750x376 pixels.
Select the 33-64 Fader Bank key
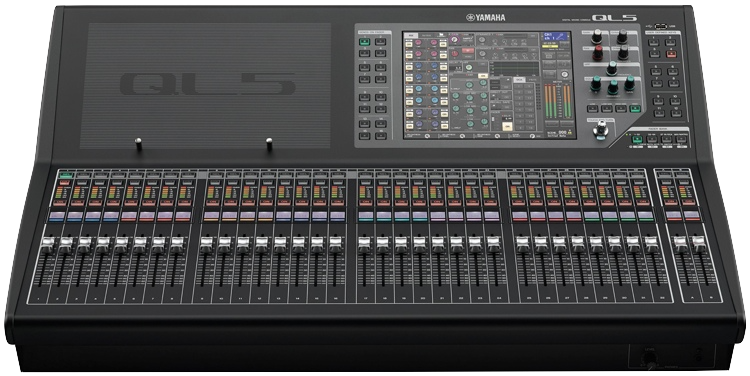(652, 140)
